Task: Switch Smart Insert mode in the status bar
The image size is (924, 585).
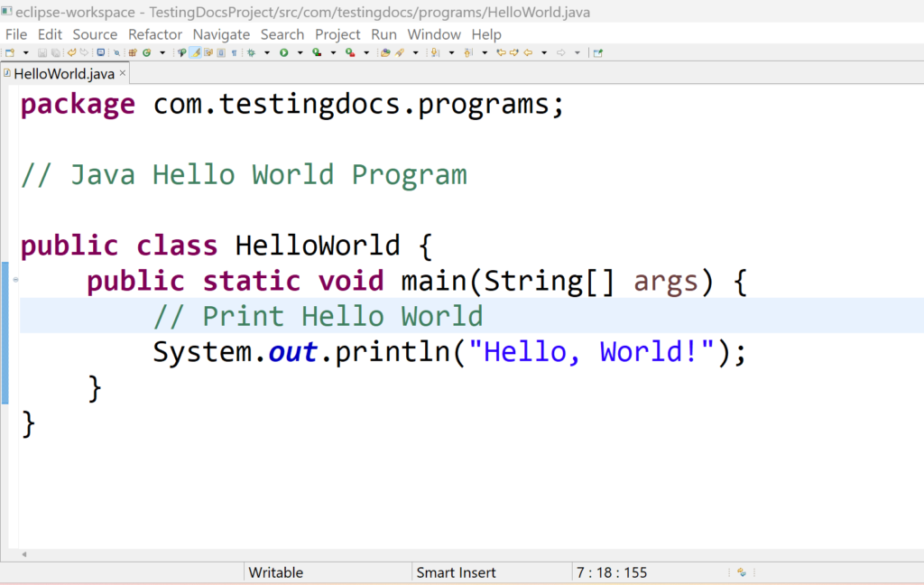Action: (x=456, y=572)
